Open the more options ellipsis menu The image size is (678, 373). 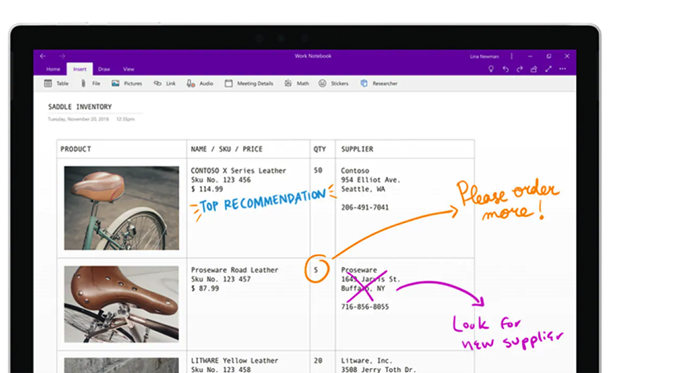563,69
